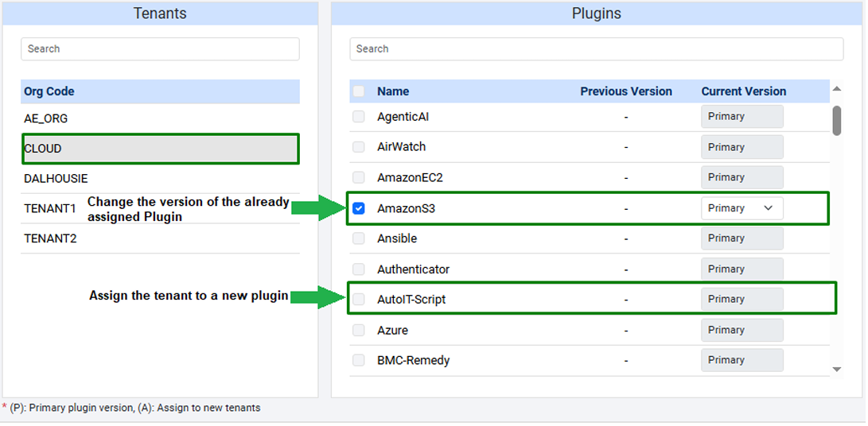Click AutoIT-Script current version field
The width and height of the screenshot is (868, 426).
741,300
